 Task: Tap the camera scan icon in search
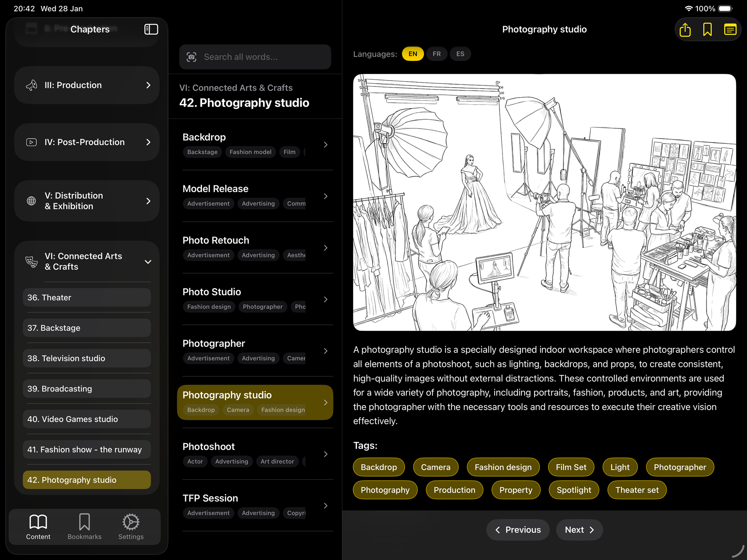tap(191, 57)
